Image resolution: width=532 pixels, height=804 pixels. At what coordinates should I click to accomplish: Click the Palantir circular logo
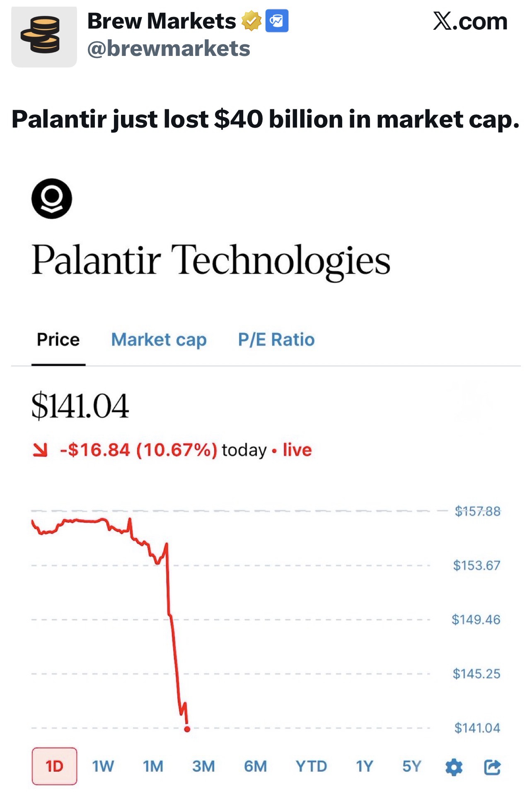click(52, 198)
